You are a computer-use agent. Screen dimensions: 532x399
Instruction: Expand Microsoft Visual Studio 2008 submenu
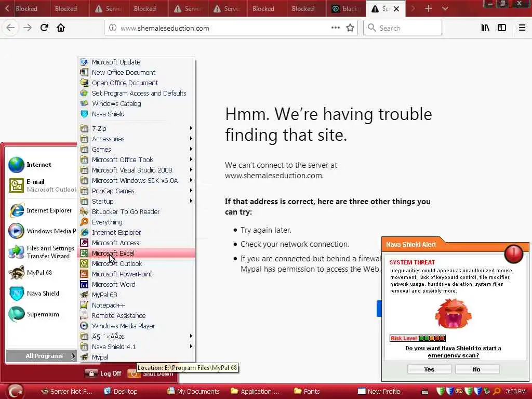(137, 170)
